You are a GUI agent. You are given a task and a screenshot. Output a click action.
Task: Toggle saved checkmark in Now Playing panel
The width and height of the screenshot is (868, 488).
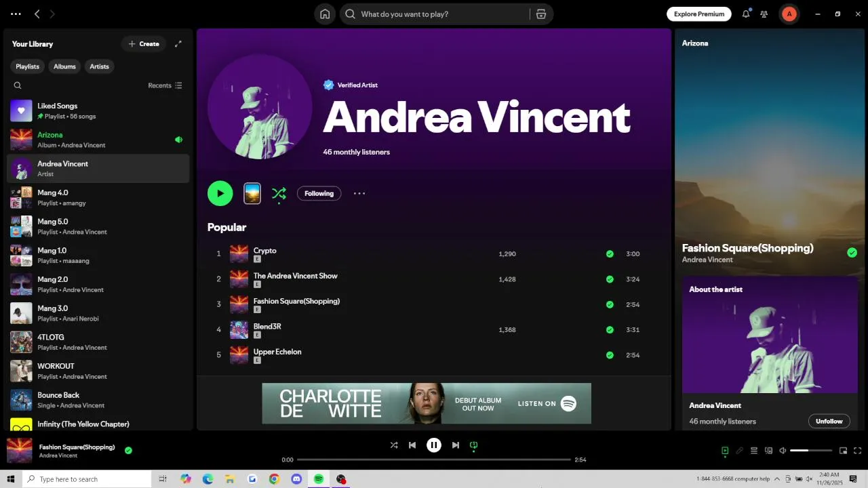[x=852, y=253]
